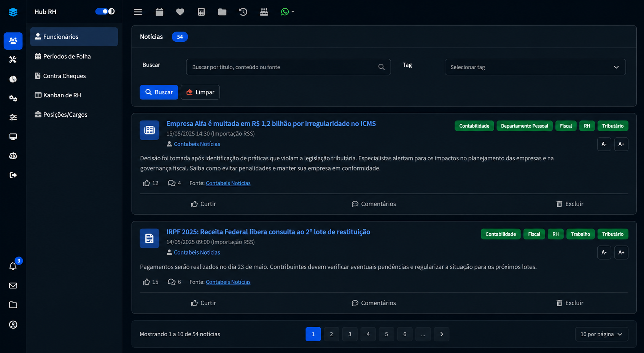Click the Departamento Pessoal tag badge
Screen dimensions: 644x353
[x=524, y=126]
